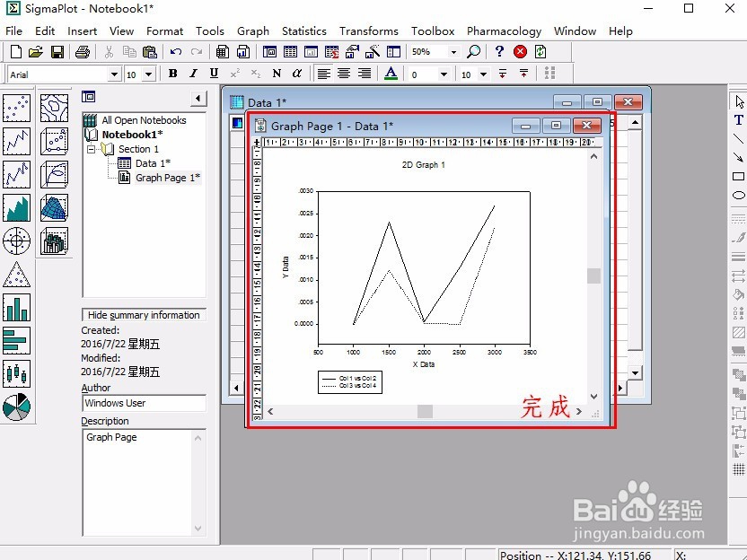Viewport: 747px width, 560px height.
Task: Select the 3D scatter plot type
Action: [x=54, y=141]
